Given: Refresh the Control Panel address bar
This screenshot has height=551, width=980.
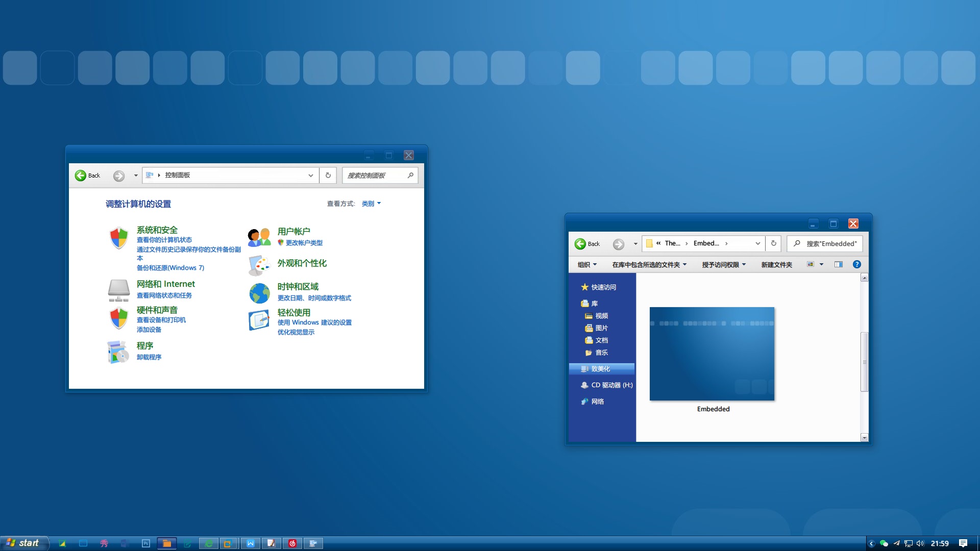Looking at the screenshot, I should coord(328,176).
